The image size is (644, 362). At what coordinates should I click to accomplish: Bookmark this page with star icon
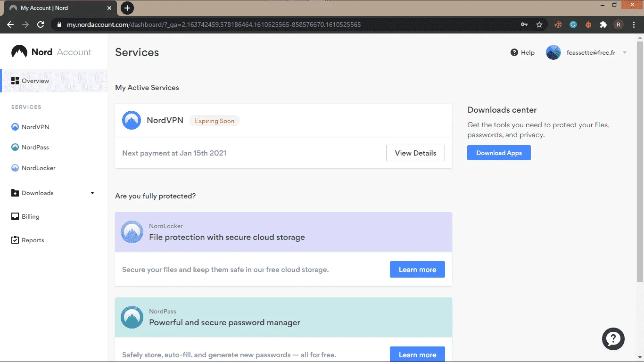point(539,25)
